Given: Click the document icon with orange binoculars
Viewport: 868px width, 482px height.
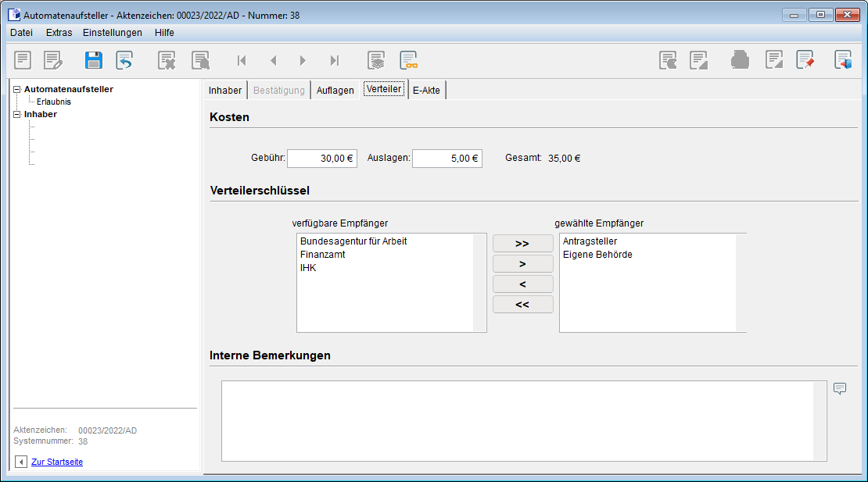Looking at the screenshot, I should tap(408, 60).
